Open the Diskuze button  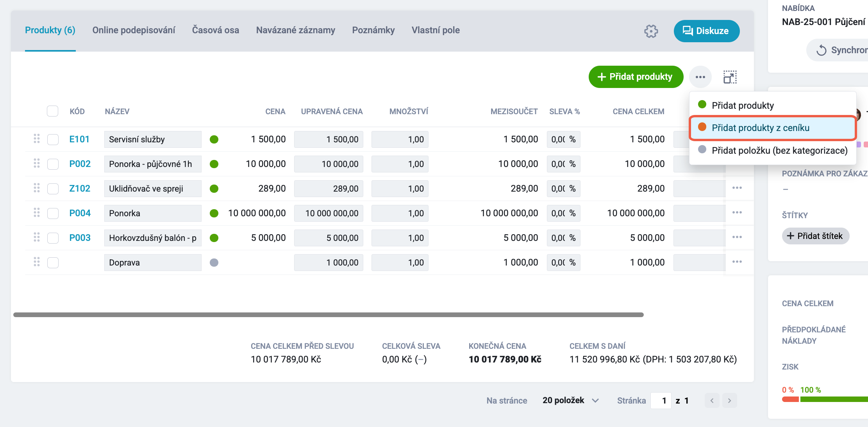tap(707, 31)
